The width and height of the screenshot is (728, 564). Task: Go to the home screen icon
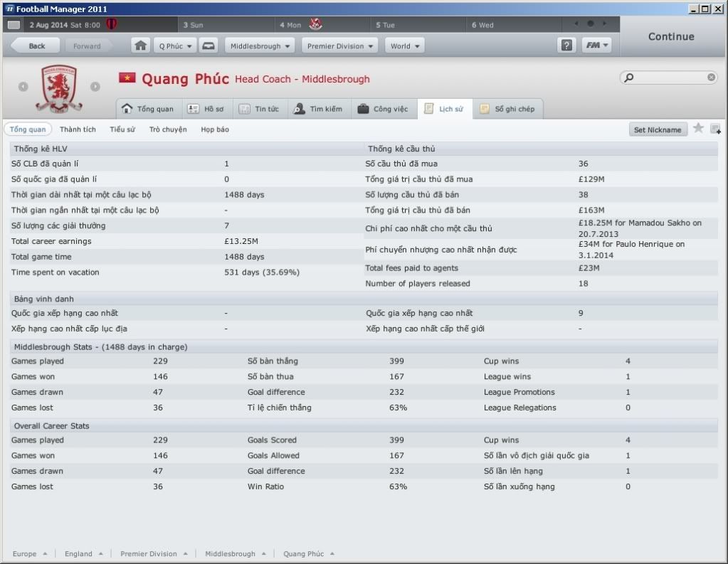tap(140, 46)
